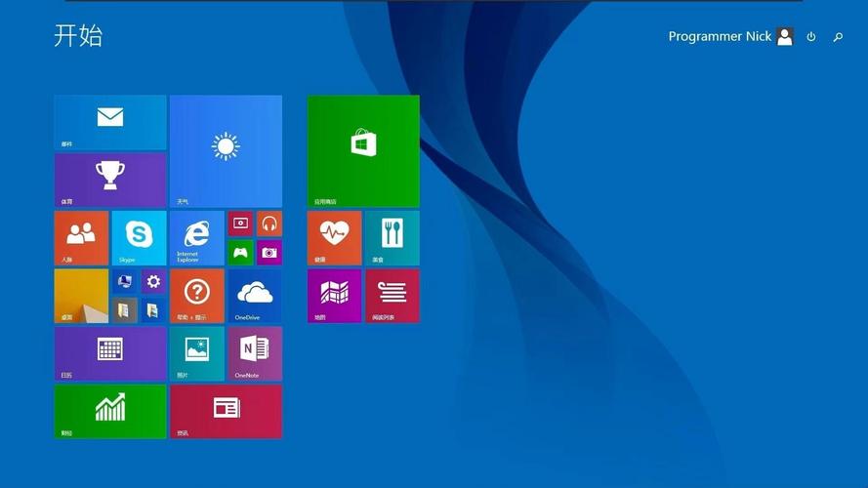
Task: Open the small This PC computer tile
Action: pos(125,282)
